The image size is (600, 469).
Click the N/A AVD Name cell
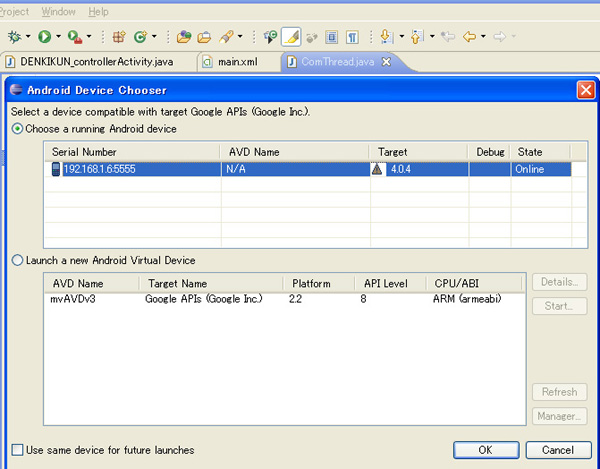(x=295, y=169)
